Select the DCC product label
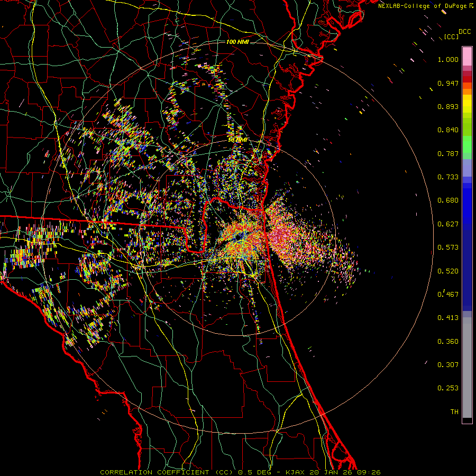The width and height of the screenshot is (476, 476). click(464, 32)
